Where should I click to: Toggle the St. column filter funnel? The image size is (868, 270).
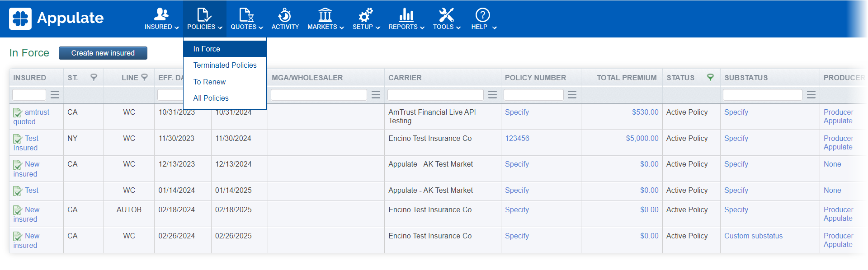point(94,77)
